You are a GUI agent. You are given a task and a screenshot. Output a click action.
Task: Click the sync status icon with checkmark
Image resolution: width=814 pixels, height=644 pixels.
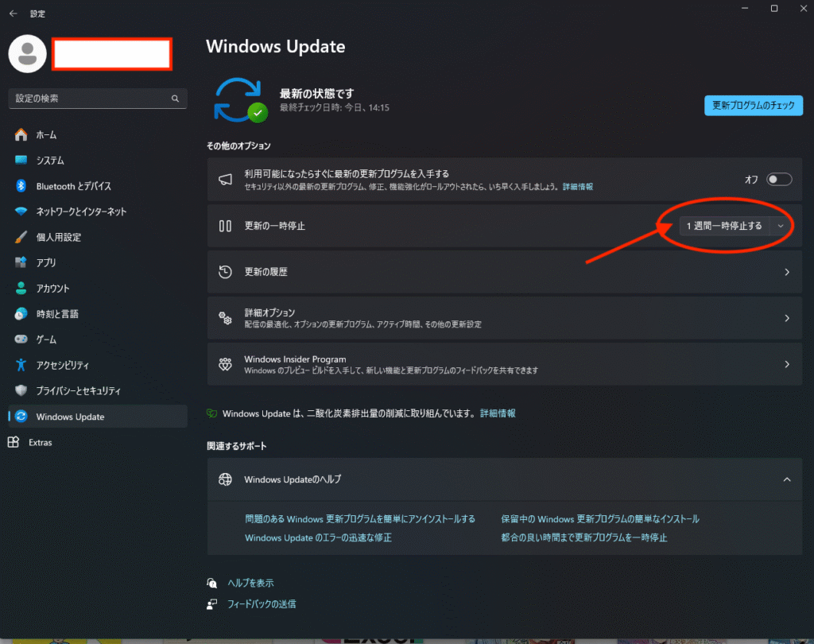[240, 100]
